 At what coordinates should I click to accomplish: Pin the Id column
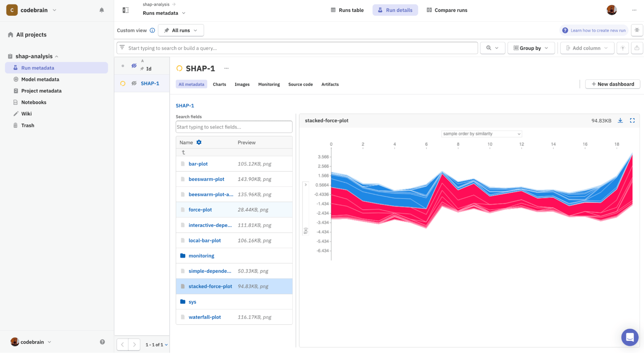click(x=142, y=68)
